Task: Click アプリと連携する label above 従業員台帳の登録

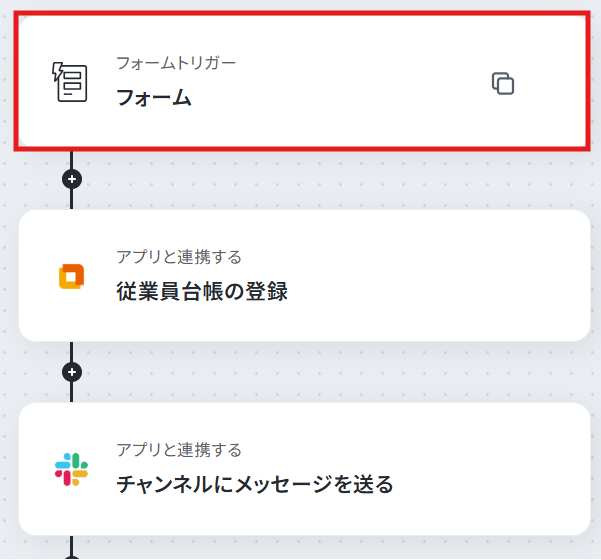Action: (179, 257)
